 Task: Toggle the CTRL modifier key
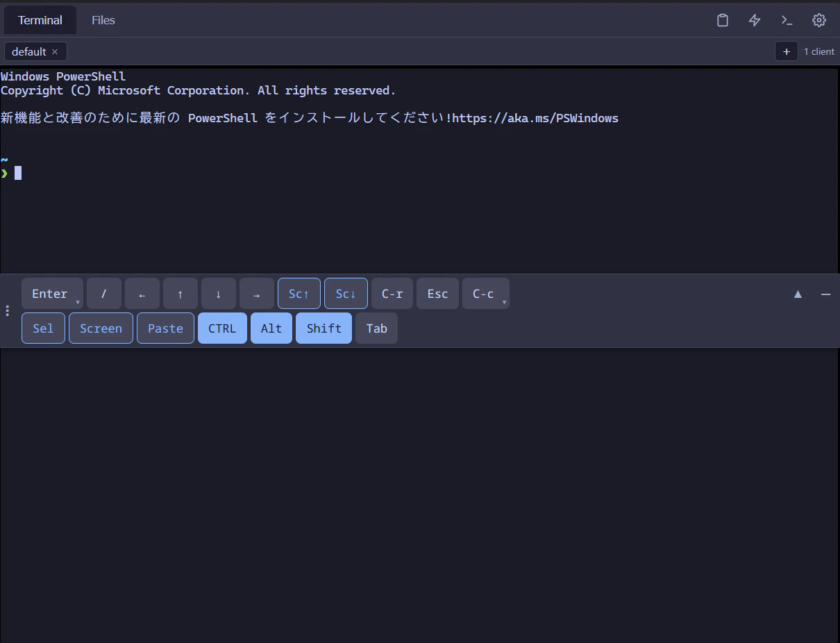[222, 328]
